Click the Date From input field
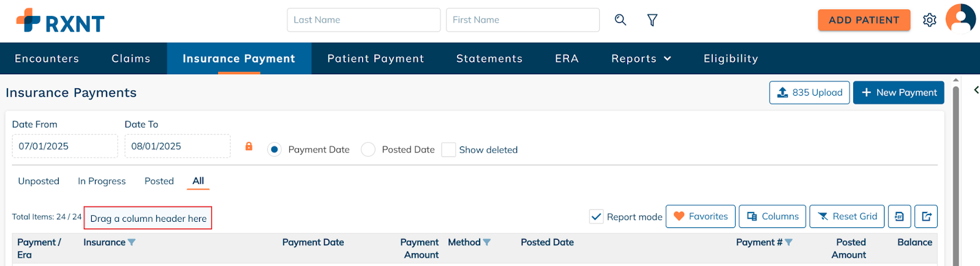Screen dimensions: 980x266 pyautogui.click(x=64, y=146)
